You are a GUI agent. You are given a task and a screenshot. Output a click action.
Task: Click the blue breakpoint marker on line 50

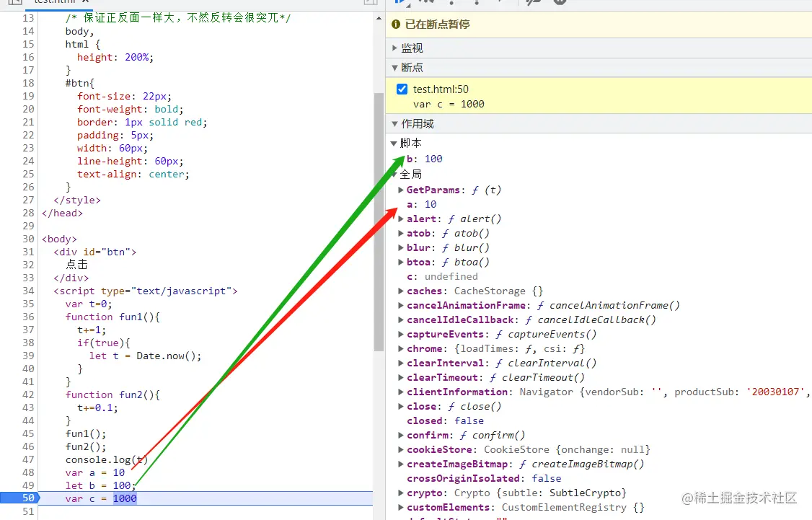(x=19, y=498)
